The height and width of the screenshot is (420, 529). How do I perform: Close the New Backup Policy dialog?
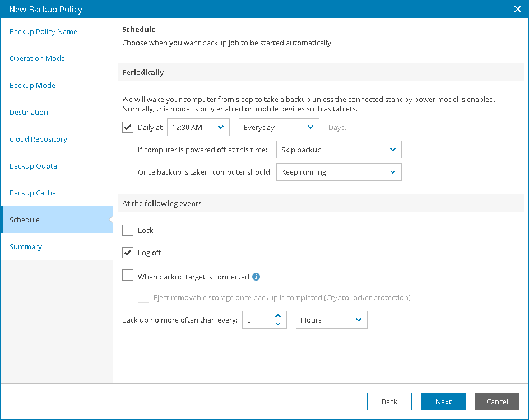[518, 9]
